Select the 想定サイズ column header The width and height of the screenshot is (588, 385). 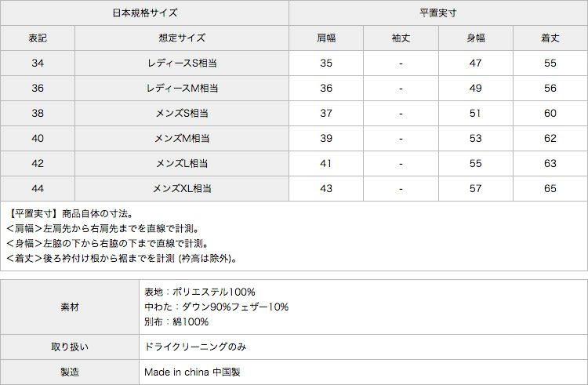point(182,38)
